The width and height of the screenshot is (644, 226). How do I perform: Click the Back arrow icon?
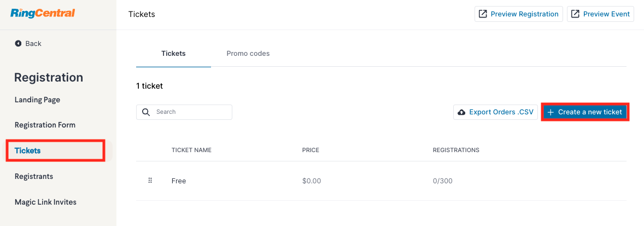[18, 44]
